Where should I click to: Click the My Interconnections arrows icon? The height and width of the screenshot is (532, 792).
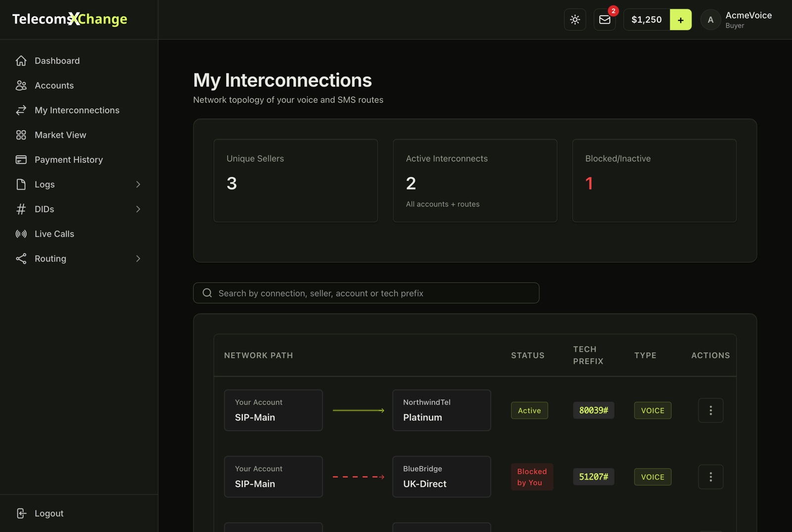(x=21, y=110)
